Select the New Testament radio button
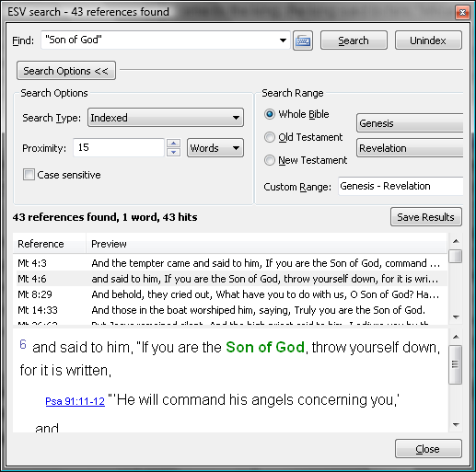Screen dimensions: 476x472 point(270,160)
